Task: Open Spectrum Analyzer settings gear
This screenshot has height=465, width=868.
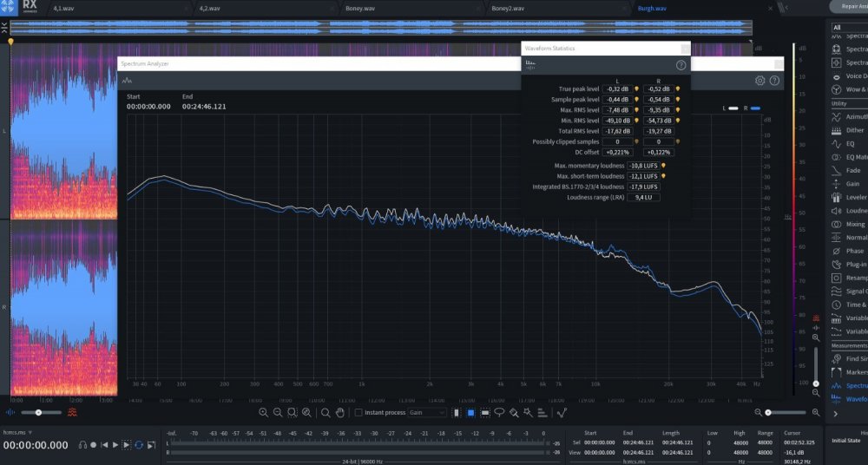Action: [760, 81]
